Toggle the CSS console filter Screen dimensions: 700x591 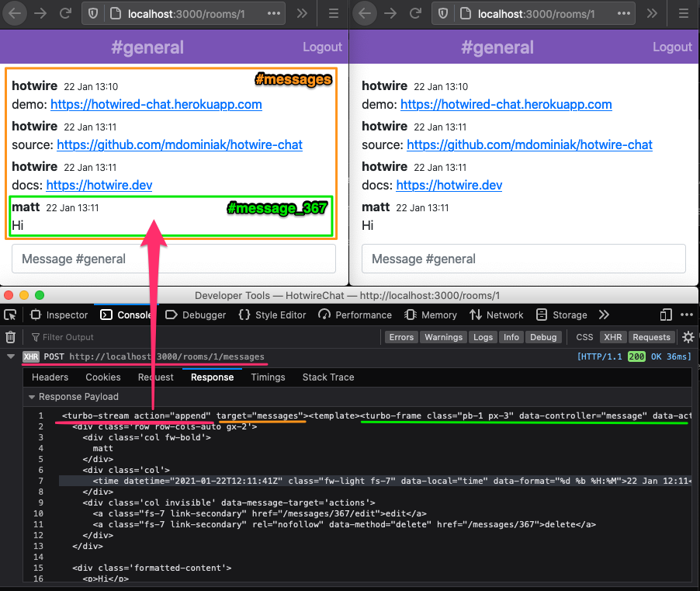[584, 337]
